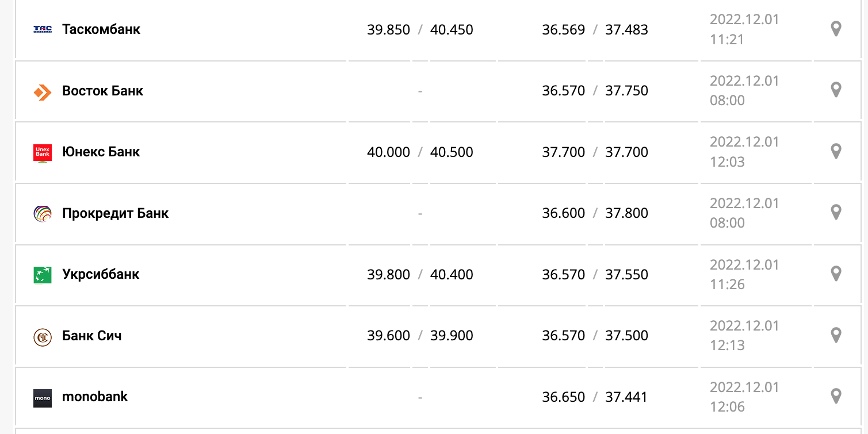This screenshot has width=868, height=434.
Task: Open map pin for monobank
Action: pos(836,397)
